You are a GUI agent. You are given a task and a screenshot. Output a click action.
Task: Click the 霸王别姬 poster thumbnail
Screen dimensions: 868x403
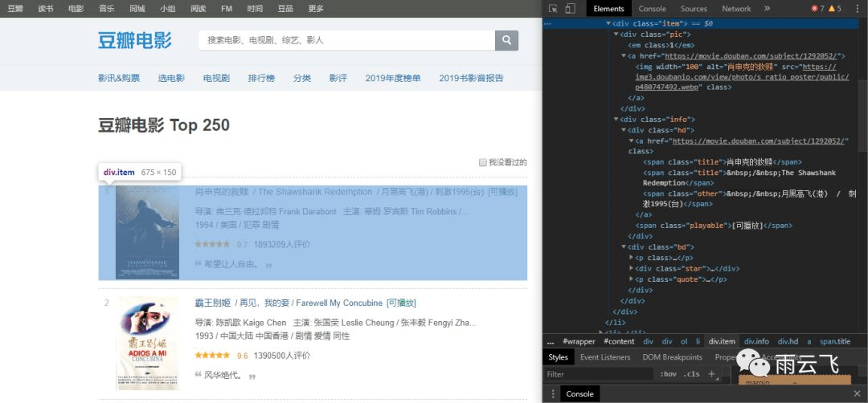147,344
